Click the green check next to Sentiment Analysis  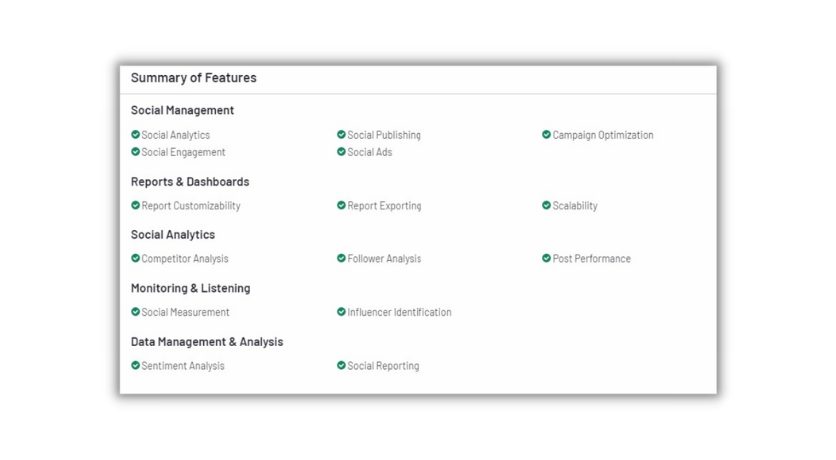tap(136, 366)
